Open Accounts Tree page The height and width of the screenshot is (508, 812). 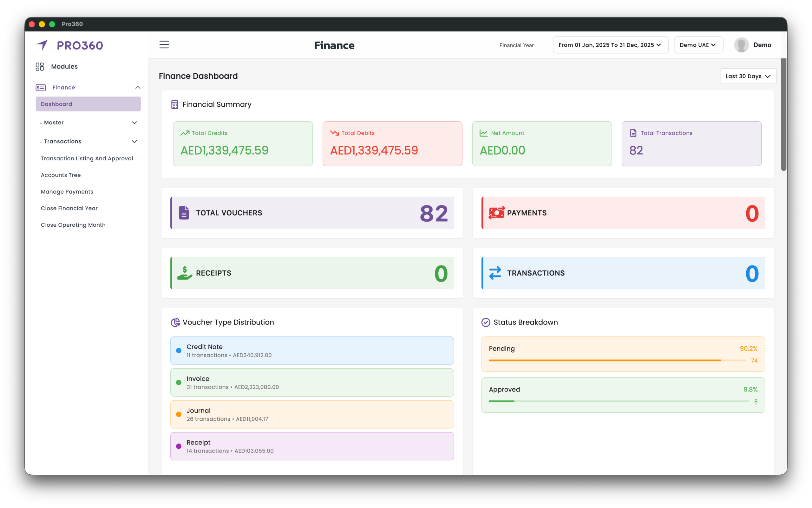pos(61,175)
